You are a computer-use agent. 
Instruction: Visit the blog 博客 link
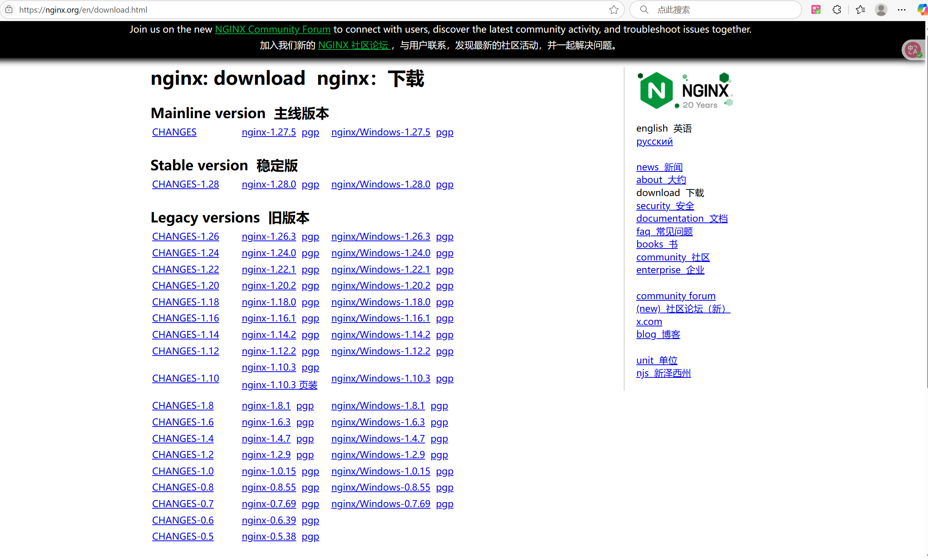[x=658, y=334]
